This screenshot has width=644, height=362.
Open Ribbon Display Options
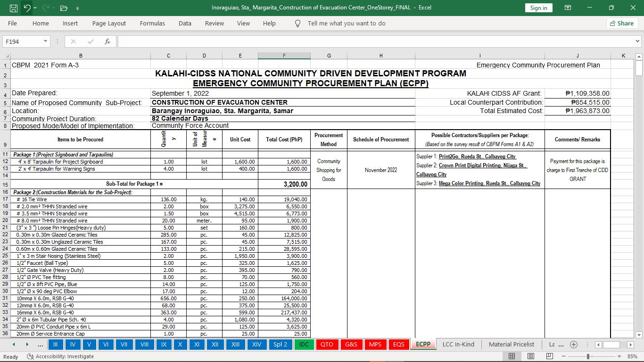click(x=568, y=8)
